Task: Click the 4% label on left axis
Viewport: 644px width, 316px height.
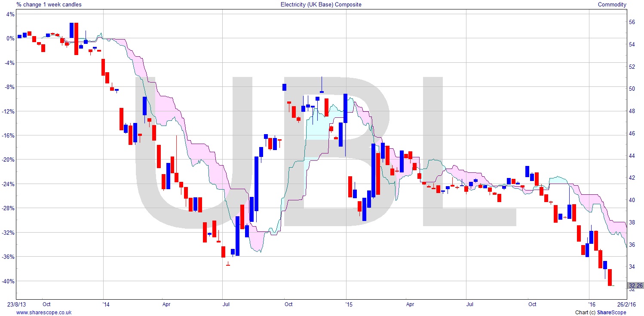Action: (x=10, y=14)
